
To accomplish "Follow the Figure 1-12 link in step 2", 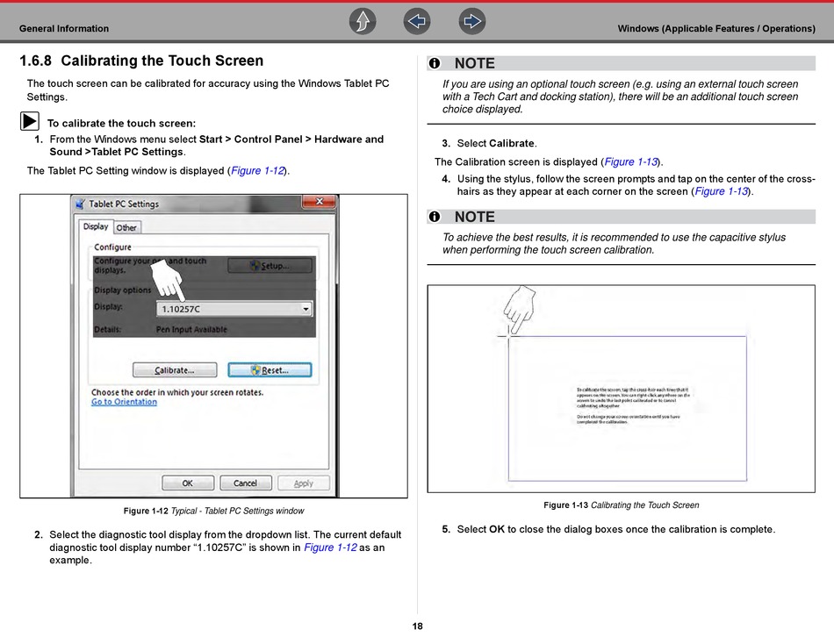I will click(330, 547).
